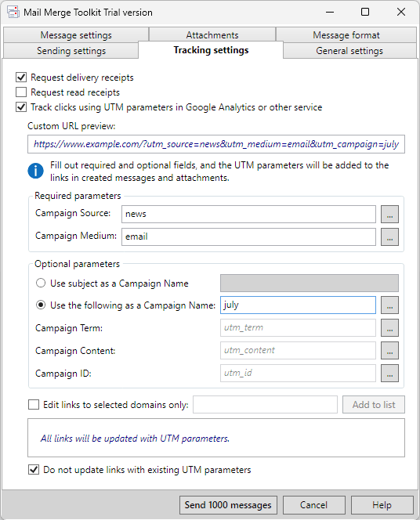The height and width of the screenshot is (520, 420).
Task: Click the ellipsis button beside Campaign Term
Action: [x=389, y=327]
